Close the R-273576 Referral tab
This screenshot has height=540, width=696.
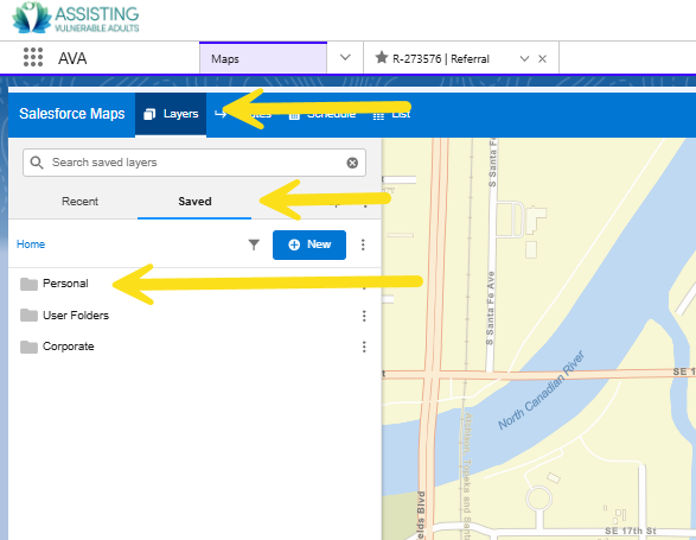(x=542, y=59)
